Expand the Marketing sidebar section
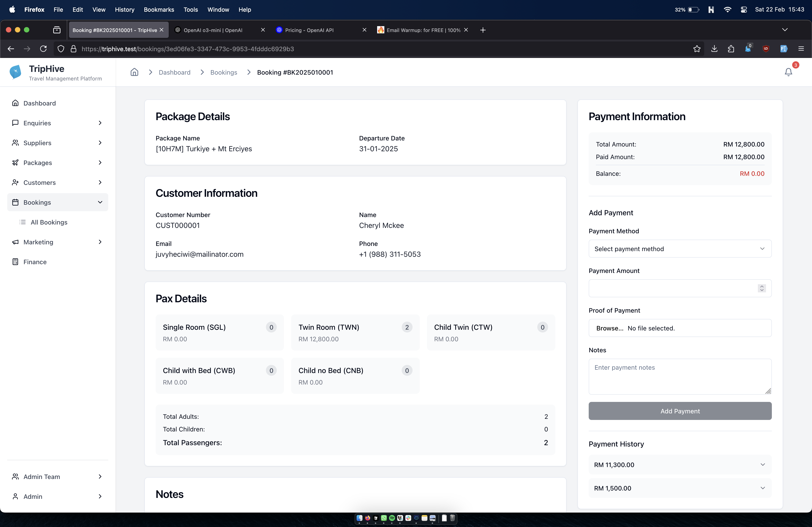Image resolution: width=812 pixels, height=527 pixels. coord(100,242)
